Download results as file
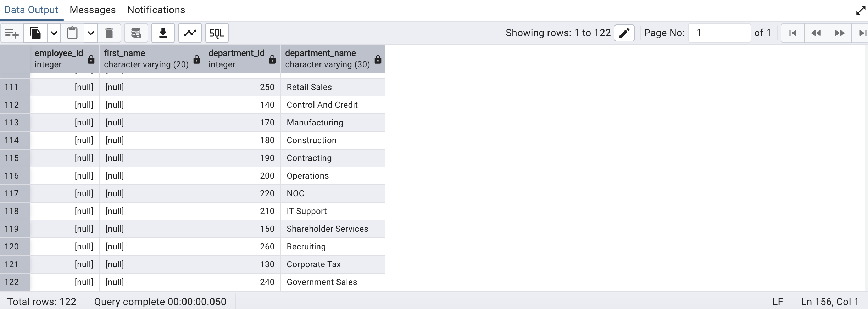 pos(163,33)
